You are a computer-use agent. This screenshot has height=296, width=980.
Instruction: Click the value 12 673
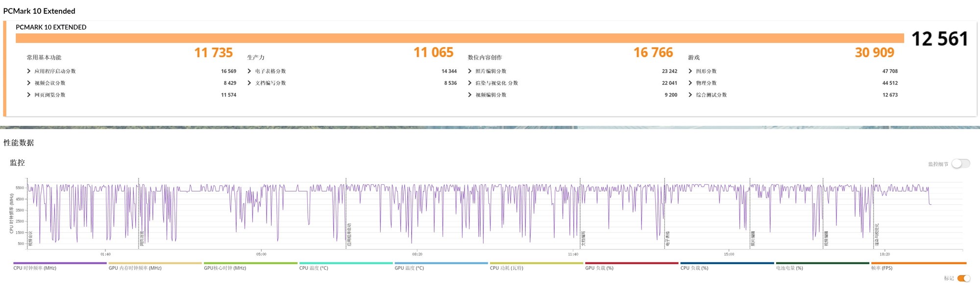coord(890,95)
